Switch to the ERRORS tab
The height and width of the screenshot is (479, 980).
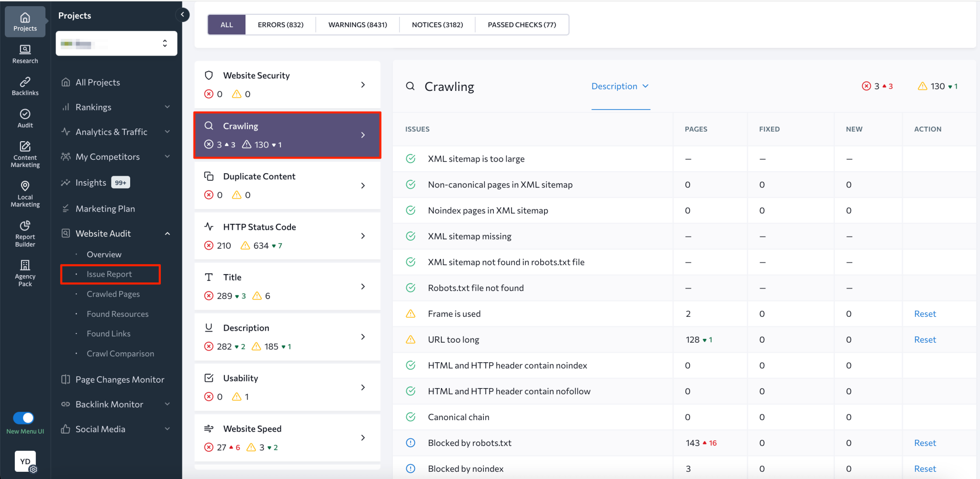(x=280, y=24)
